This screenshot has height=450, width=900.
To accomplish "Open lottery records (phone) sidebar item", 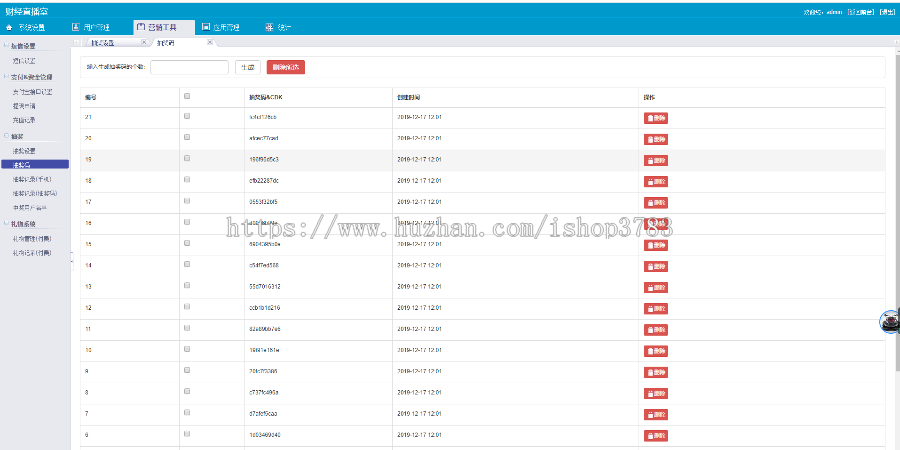I will 32,179.
